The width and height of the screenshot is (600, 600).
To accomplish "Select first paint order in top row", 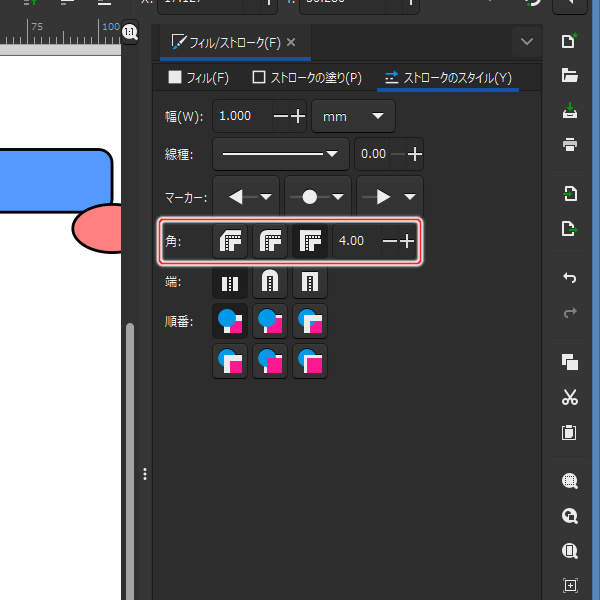I will 230,321.
